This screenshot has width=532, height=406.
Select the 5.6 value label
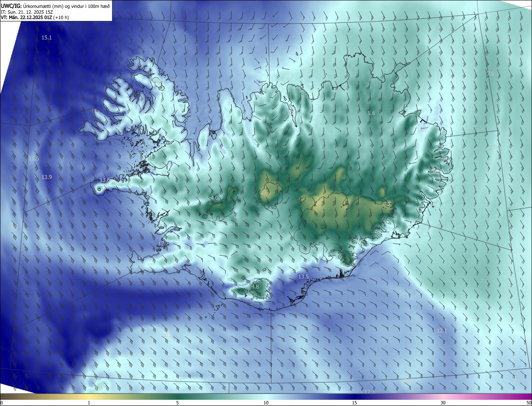[372, 113]
